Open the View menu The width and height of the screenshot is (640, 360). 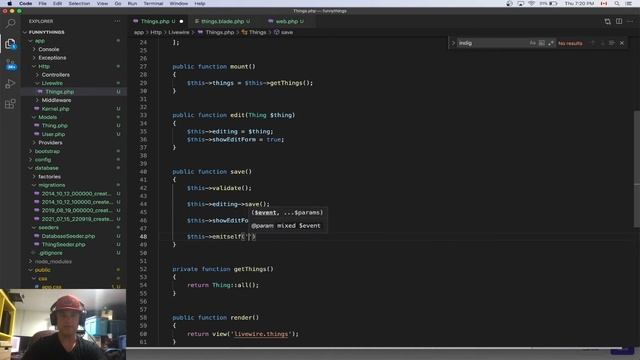click(102, 3)
